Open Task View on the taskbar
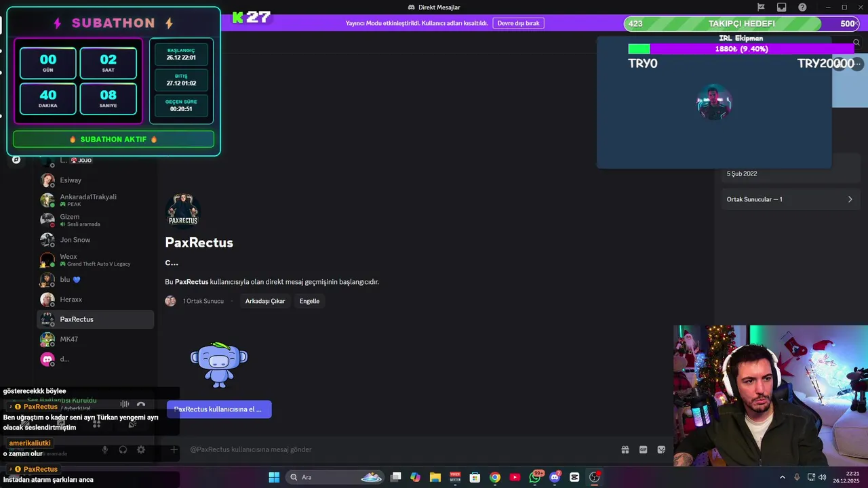The width and height of the screenshot is (868, 488). tap(396, 477)
